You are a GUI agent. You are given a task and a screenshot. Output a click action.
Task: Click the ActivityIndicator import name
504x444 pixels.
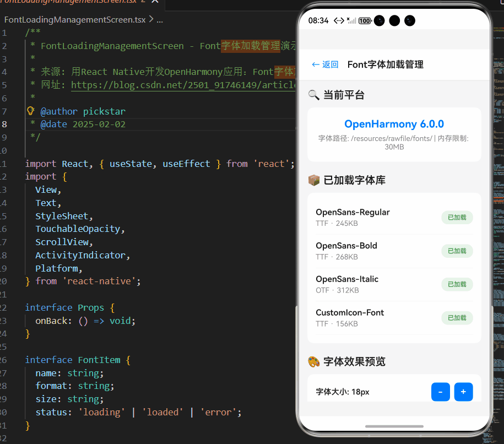coord(80,255)
